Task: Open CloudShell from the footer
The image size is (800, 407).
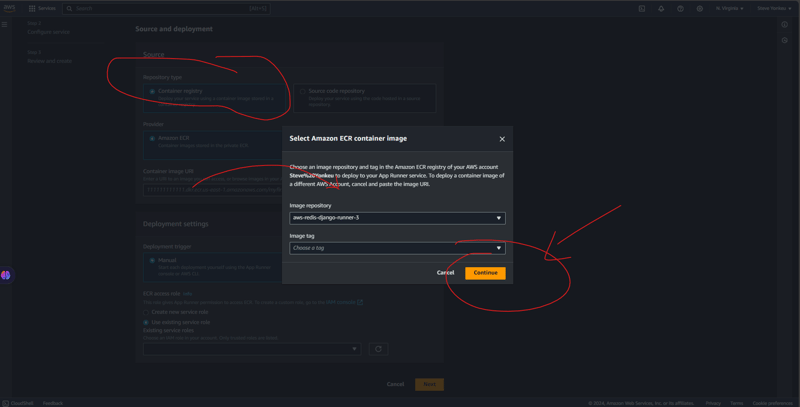Action: (18, 403)
